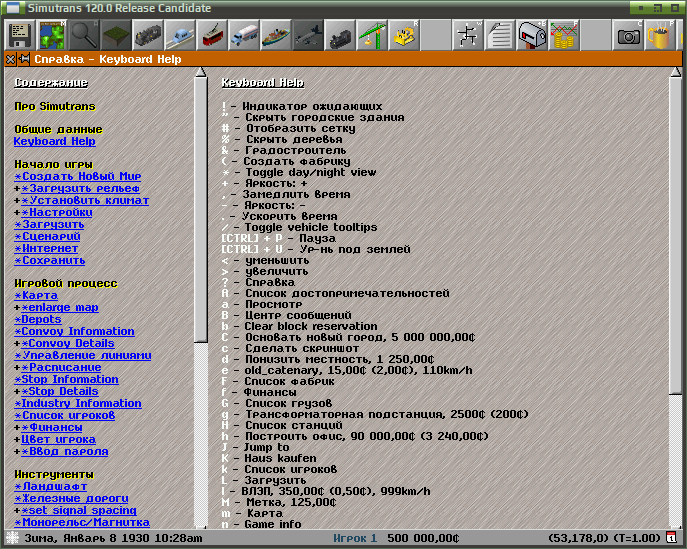
Task: Open the steam locomotive railway tools
Action: tap(148, 35)
